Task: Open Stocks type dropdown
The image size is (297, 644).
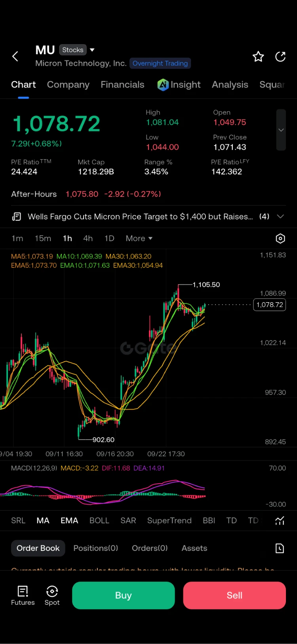Action: (x=77, y=50)
